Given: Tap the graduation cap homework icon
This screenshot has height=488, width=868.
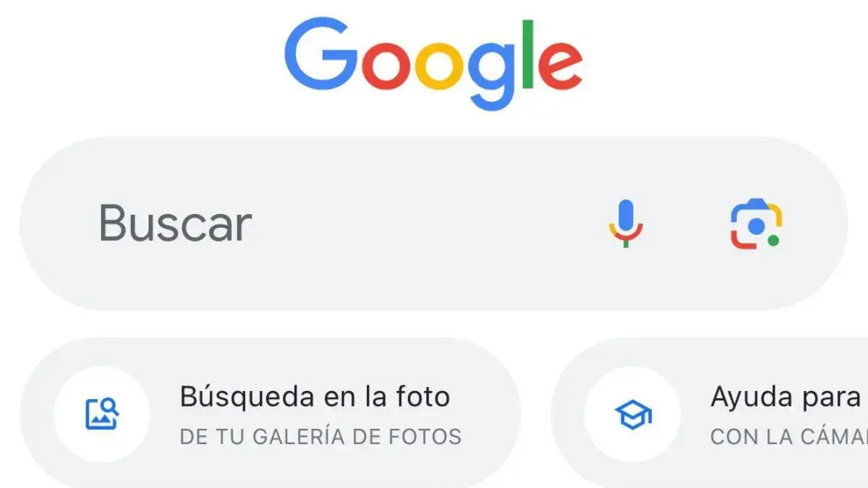Looking at the screenshot, I should pyautogui.click(x=633, y=415).
